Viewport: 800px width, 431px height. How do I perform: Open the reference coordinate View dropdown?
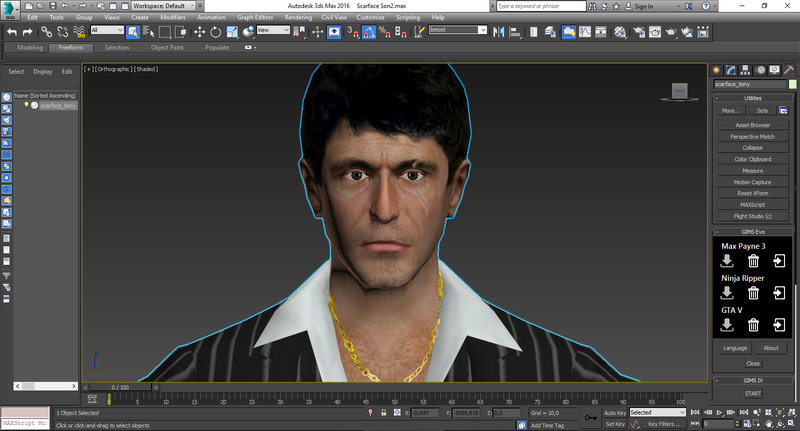(273, 30)
